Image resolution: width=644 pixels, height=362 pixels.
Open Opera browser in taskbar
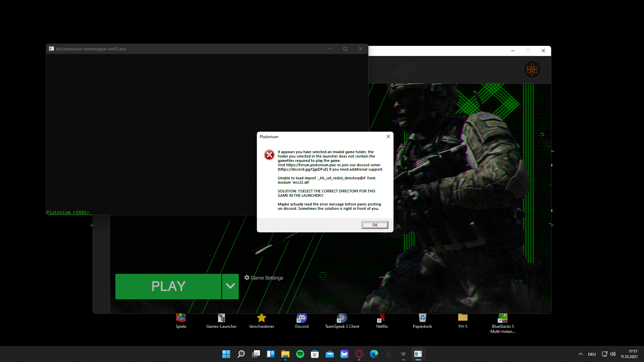coord(359,354)
